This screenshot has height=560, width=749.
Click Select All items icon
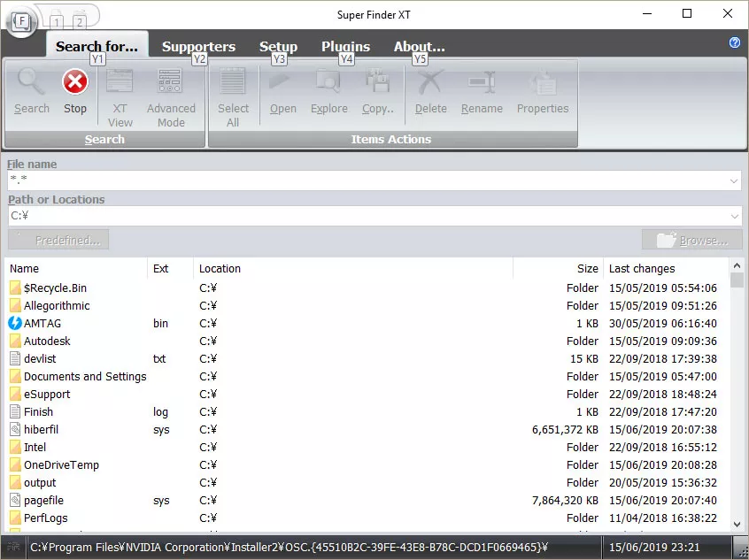pos(233,81)
